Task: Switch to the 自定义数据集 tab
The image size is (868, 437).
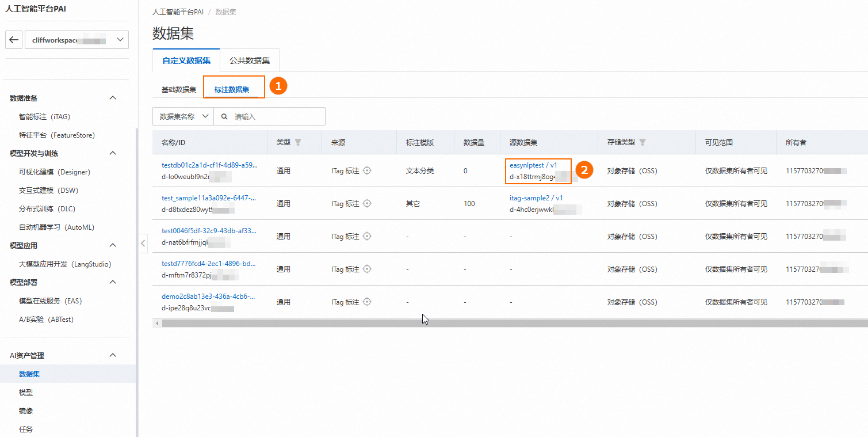Action: pos(186,60)
